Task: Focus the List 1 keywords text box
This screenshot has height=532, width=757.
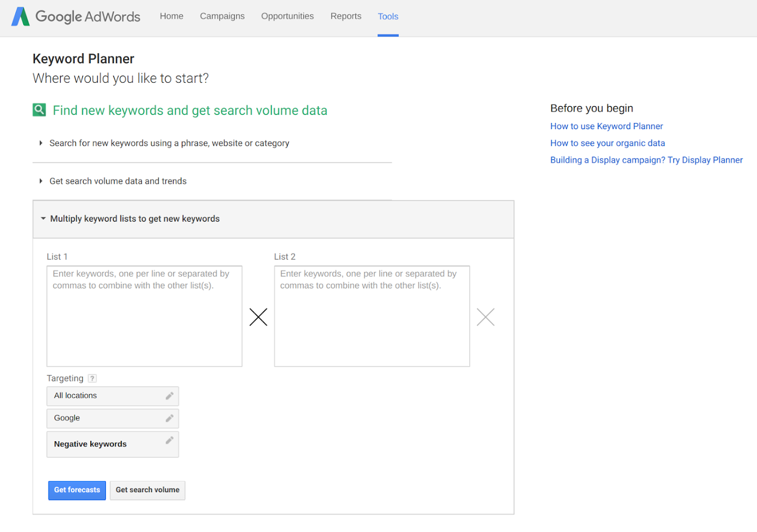Action: (144, 316)
